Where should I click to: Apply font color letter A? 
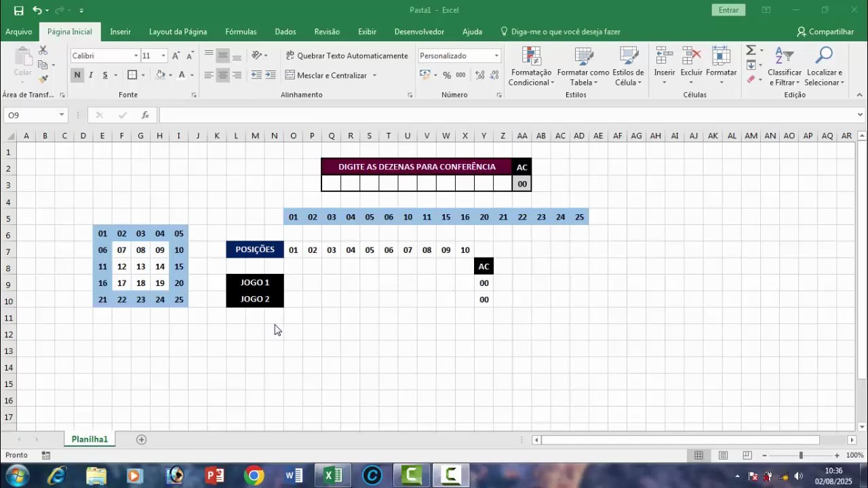point(182,75)
